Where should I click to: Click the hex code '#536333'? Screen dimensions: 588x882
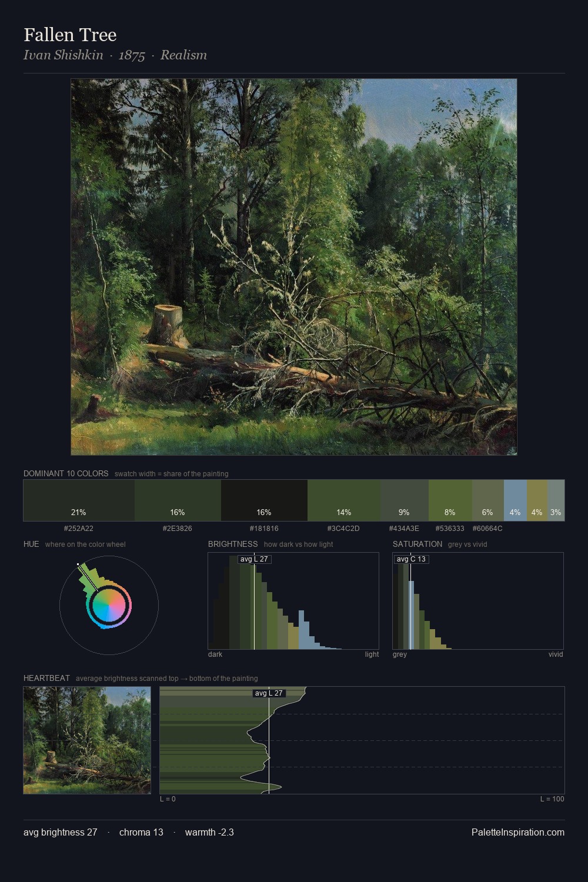click(x=450, y=529)
